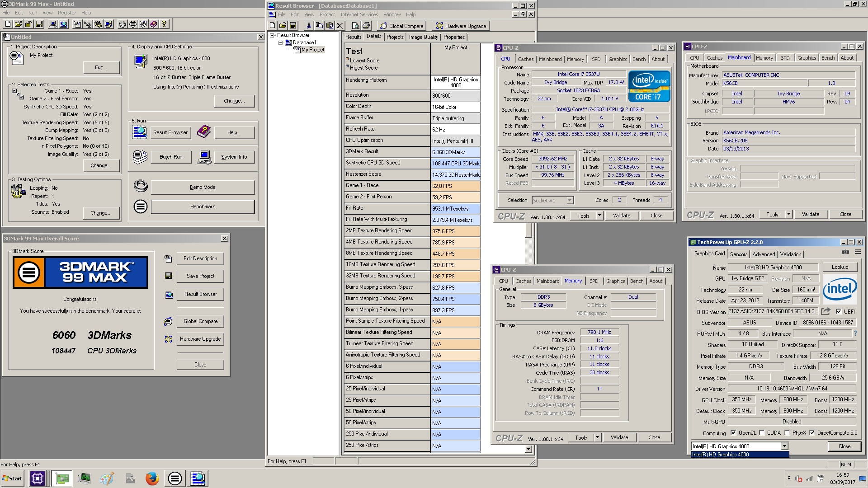This screenshot has width=868, height=488.
Task: Toggle UEFI checkbox in GPU-Z
Action: [839, 311]
